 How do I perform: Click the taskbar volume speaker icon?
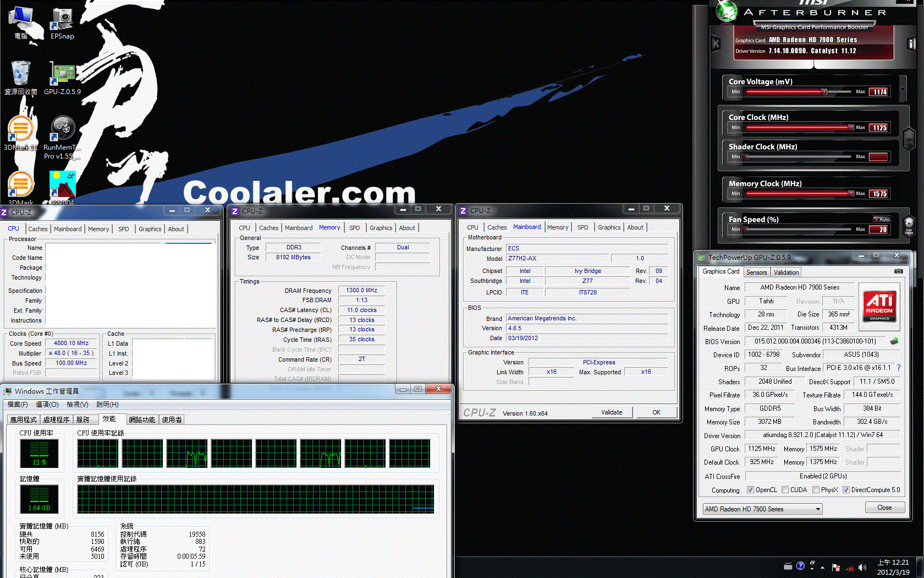pos(862,567)
